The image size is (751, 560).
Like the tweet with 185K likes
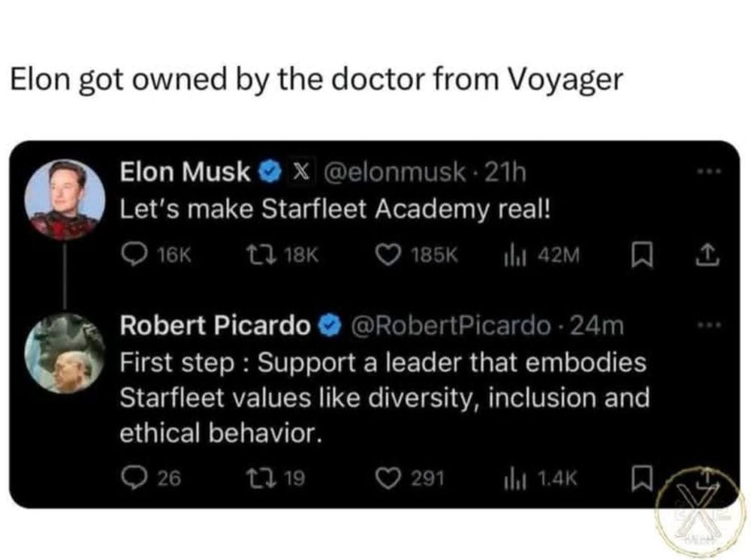coord(388,254)
